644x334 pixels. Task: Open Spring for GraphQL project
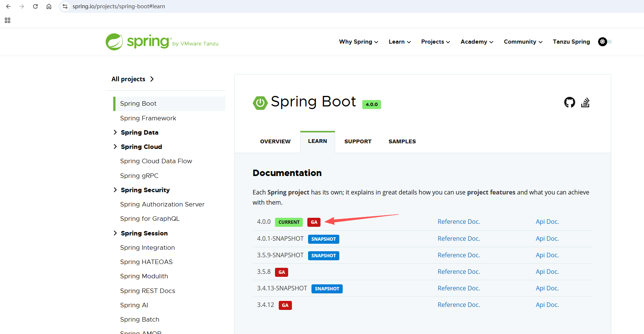click(150, 219)
